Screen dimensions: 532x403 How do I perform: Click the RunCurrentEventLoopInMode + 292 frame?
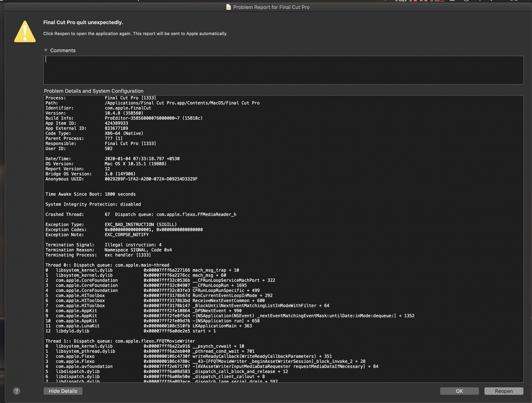(159, 295)
